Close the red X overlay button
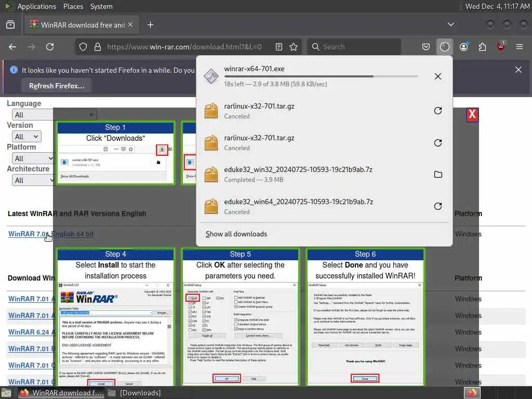Viewport: 532px width, 399px height. tap(472, 115)
